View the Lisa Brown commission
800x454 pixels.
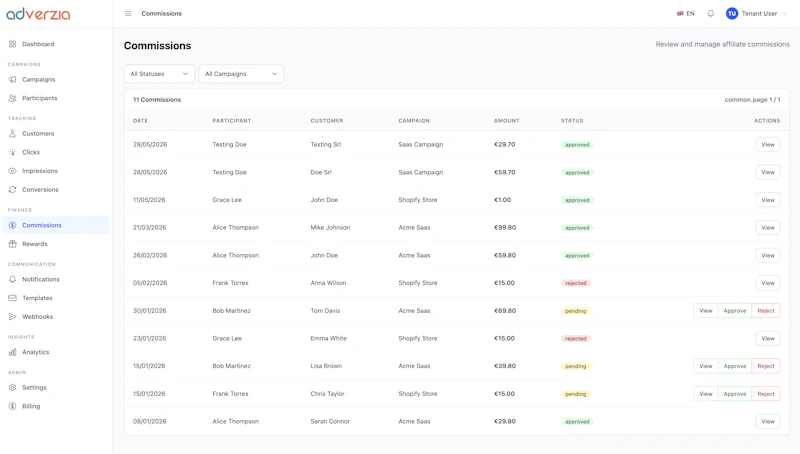pyautogui.click(x=706, y=366)
